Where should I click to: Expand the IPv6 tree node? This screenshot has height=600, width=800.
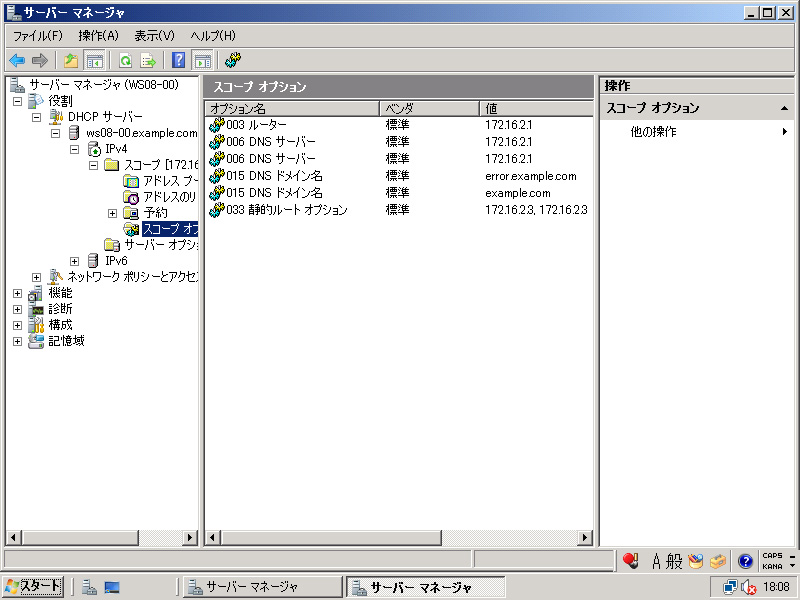pyautogui.click(x=75, y=261)
